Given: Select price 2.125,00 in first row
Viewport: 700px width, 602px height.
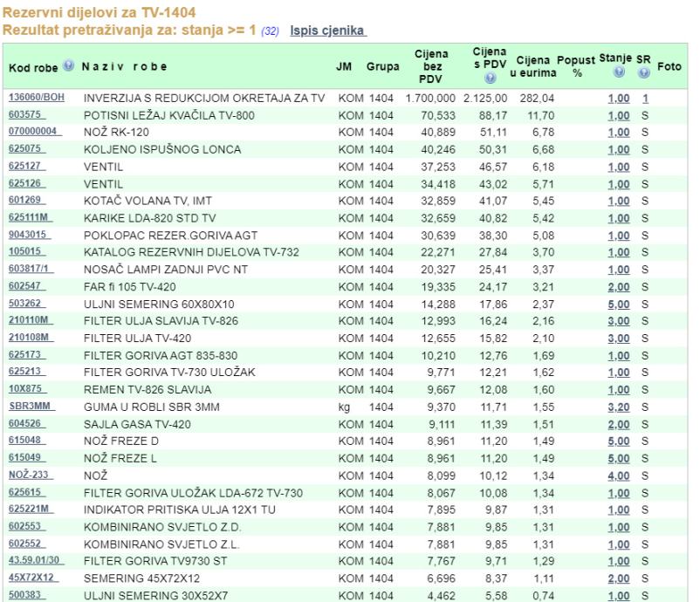Looking at the screenshot, I should [x=485, y=99].
